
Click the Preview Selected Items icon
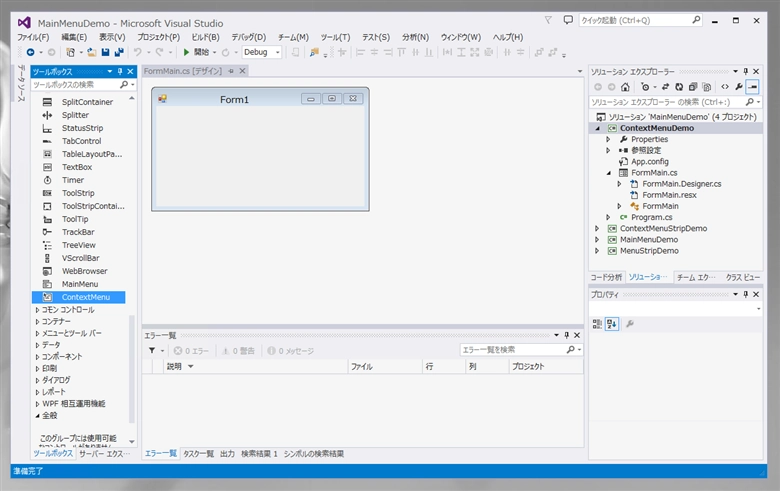point(753,87)
